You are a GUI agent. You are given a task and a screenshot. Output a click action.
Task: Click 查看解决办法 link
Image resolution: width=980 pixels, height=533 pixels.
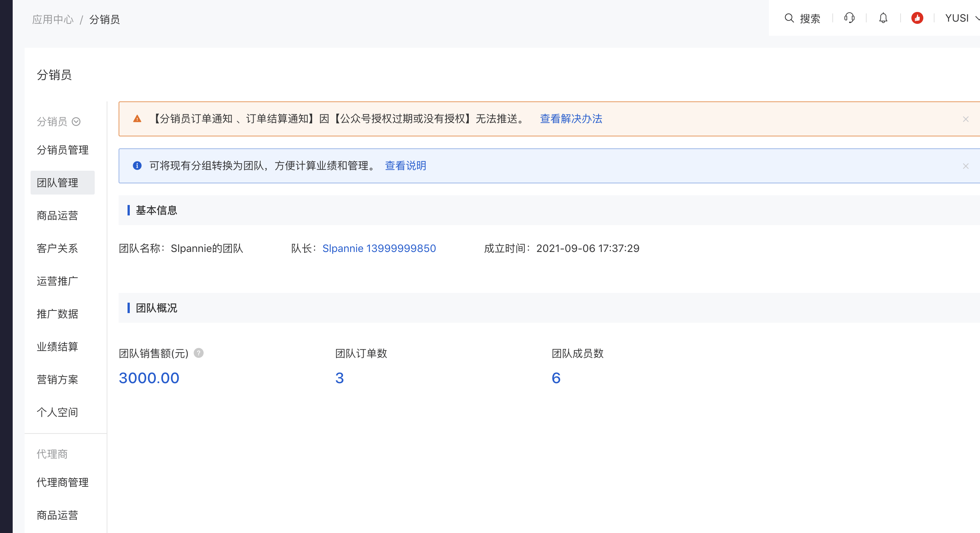coord(571,119)
